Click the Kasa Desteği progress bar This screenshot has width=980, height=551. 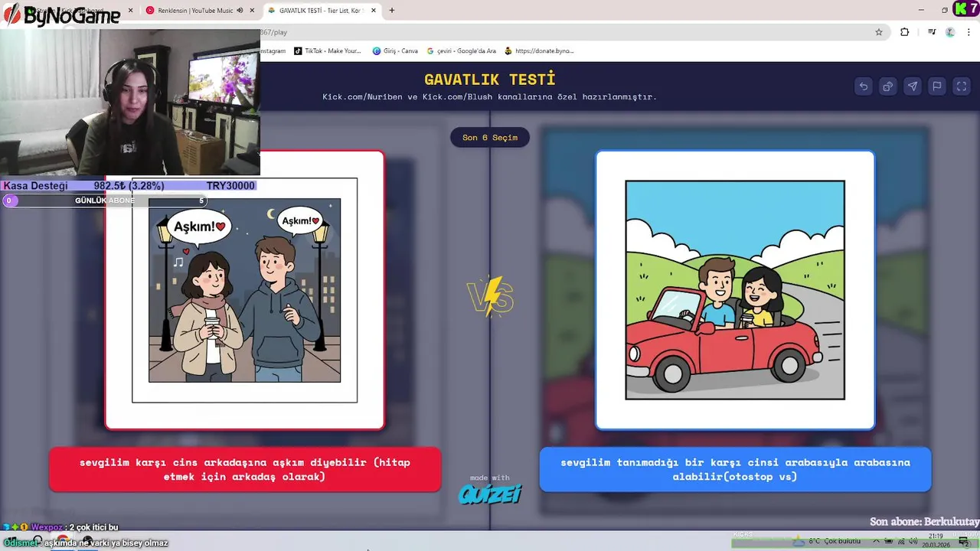(129, 186)
